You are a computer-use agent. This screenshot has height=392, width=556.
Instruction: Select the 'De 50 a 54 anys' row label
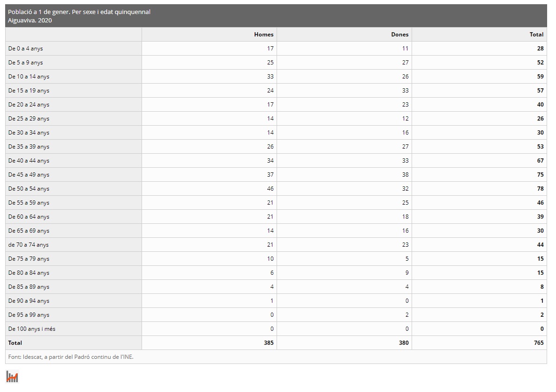(x=29, y=189)
